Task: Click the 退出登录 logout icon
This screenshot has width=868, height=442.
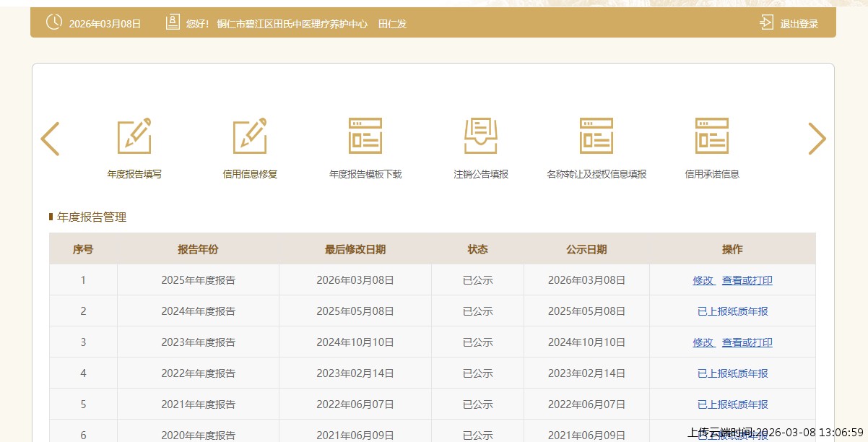Action: pos(766,23)
